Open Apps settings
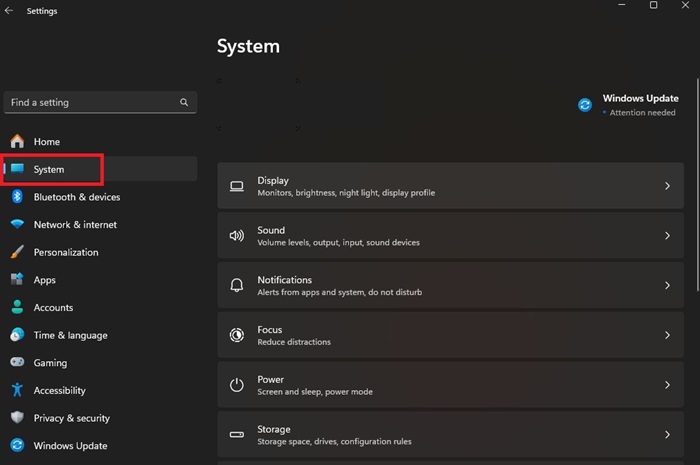700x465 pixels. coord(100,280)
